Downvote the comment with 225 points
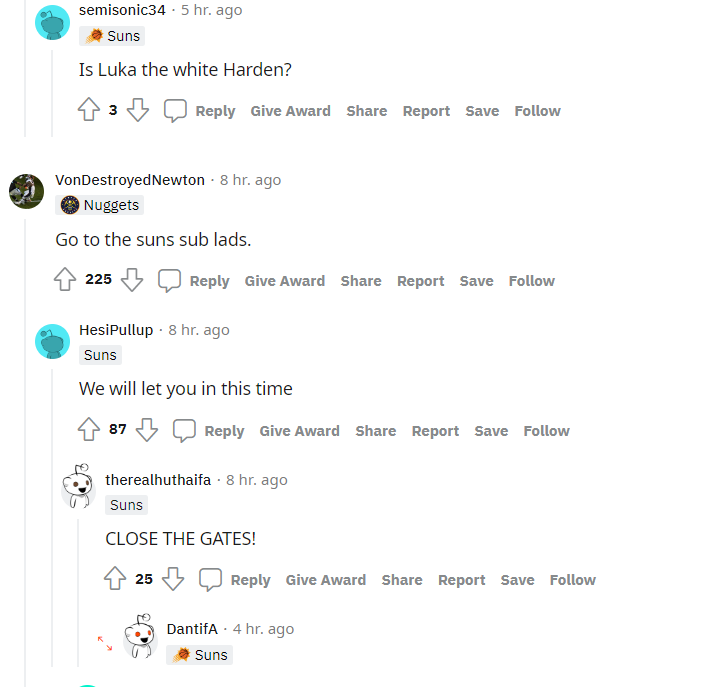 (132, 280)
